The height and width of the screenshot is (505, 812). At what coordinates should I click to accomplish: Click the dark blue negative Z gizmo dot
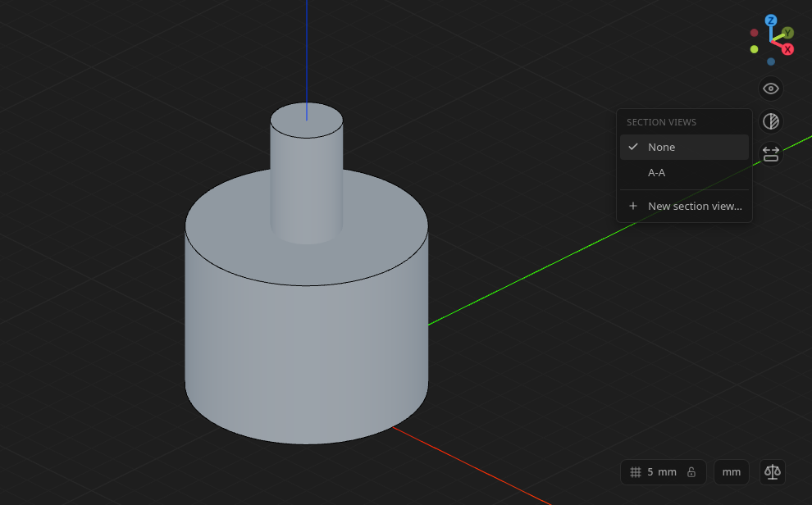(x=770, y=61)
